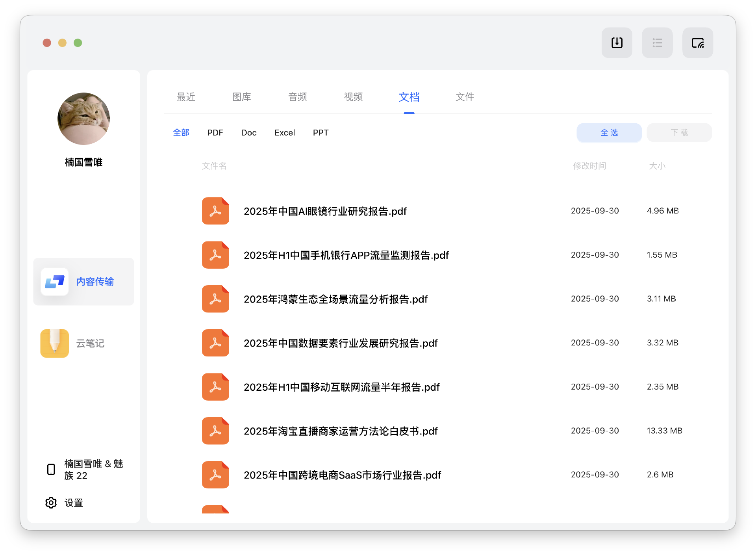
Task: Filter documents by PDF
Action: pos(215,133)
